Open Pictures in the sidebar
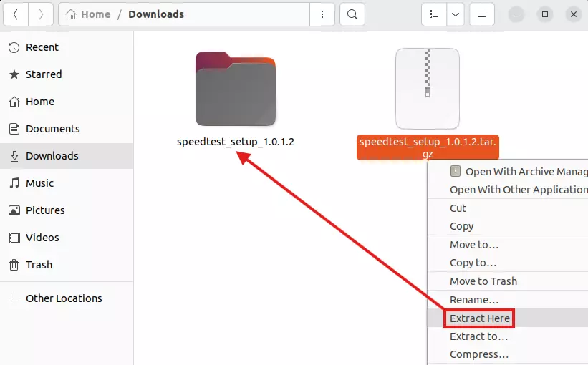588x365 pixels. 67,210
